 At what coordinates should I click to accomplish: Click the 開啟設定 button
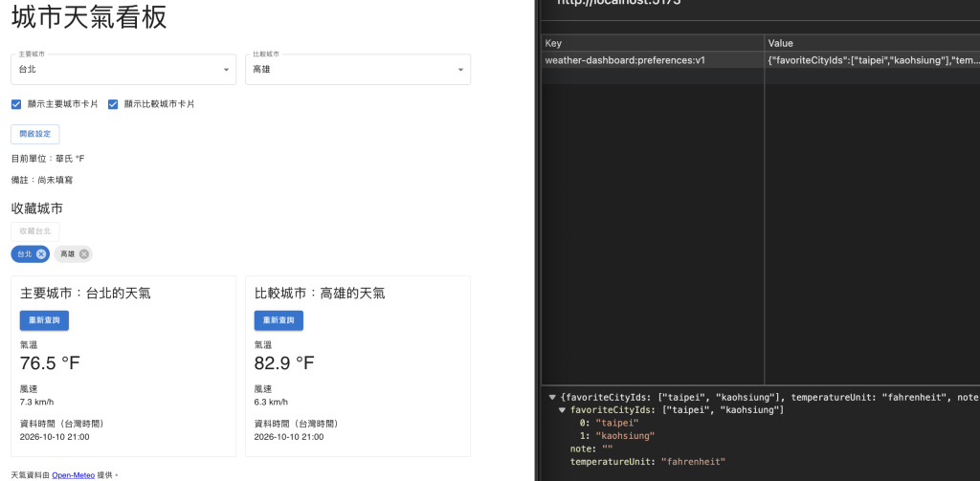(35, 134)
